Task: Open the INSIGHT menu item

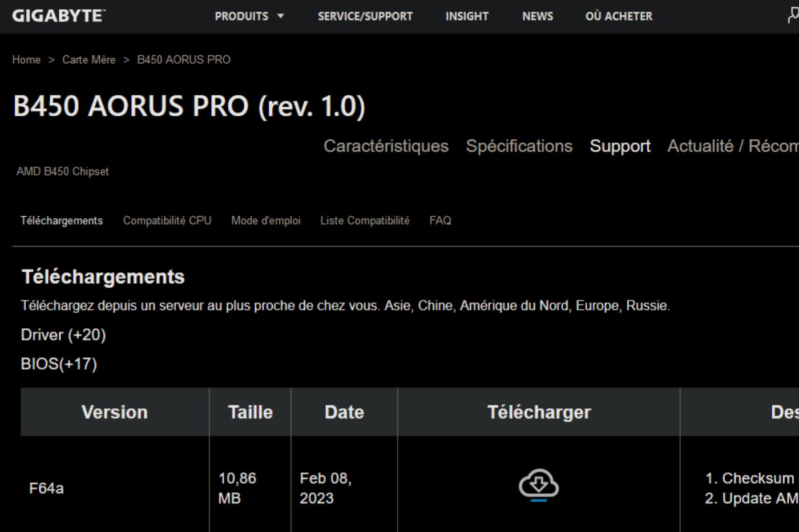Action: coord(467,16)
